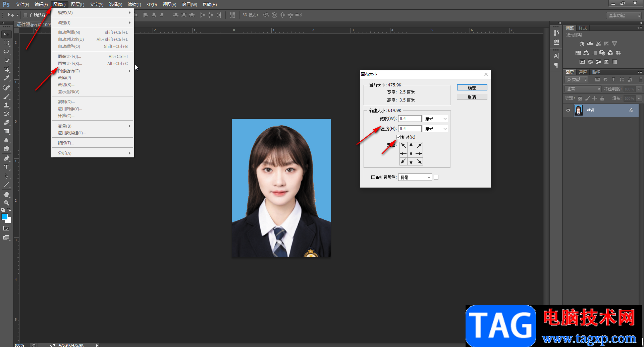Choose the Hand tool
644x347 pixels.
pyautogui.click(x=6, y=194)
